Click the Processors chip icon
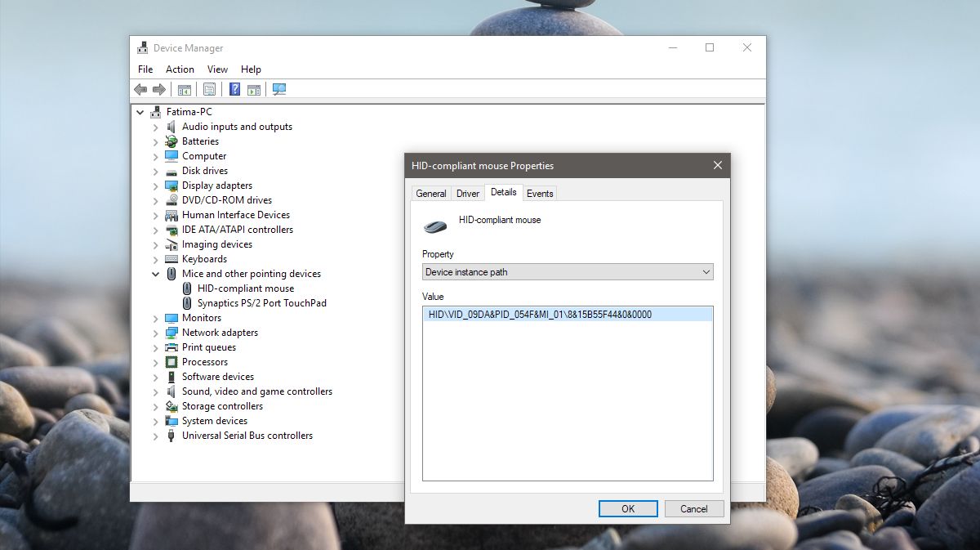980x550 pixels. (171, 362)
